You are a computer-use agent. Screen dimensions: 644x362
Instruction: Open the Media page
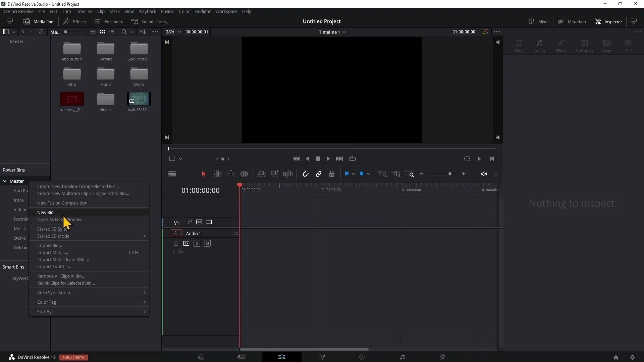pyautogui.click(x=201, y=357)
